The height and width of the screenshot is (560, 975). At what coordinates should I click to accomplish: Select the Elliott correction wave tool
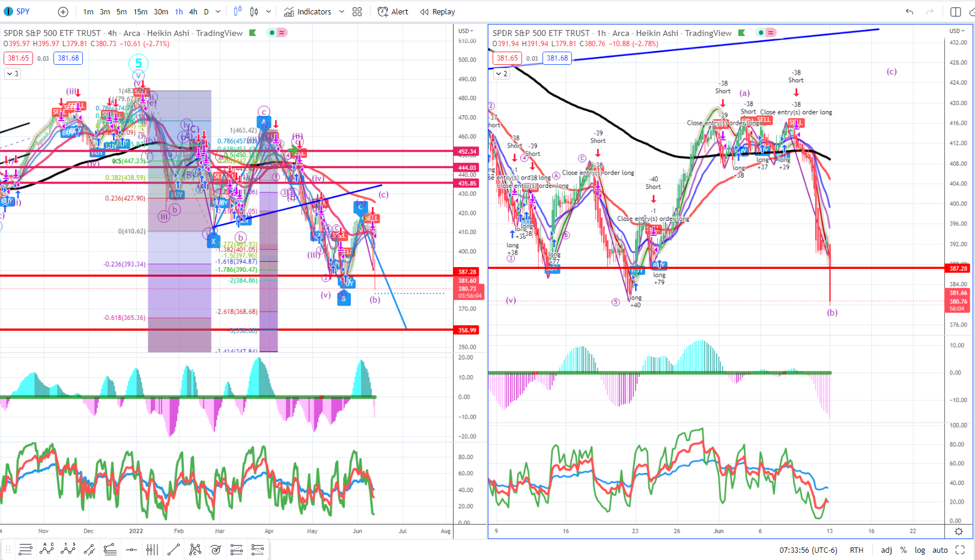[x=68, y=549]
